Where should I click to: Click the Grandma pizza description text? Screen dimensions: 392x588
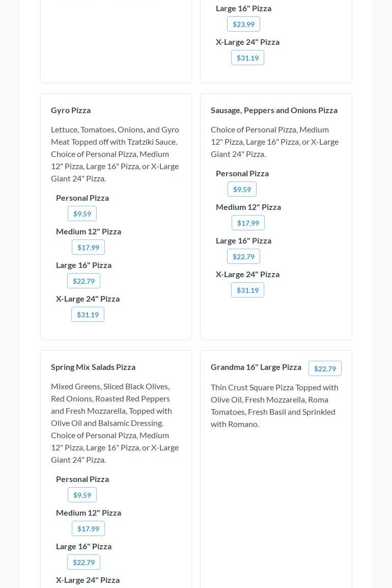274,406
